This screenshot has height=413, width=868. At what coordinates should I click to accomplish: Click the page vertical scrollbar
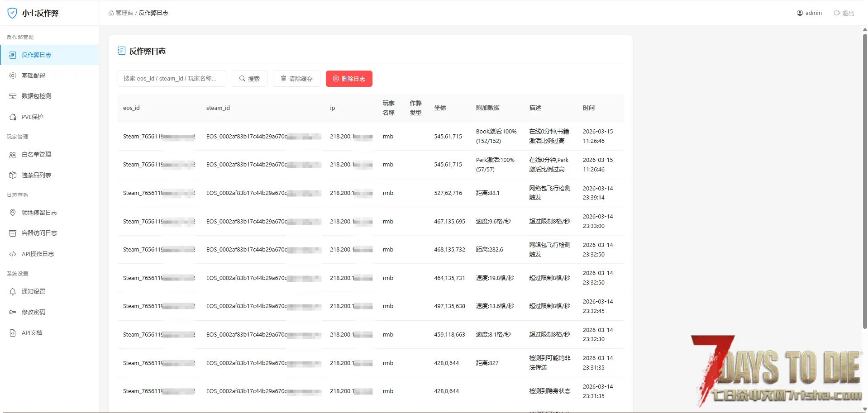(x=865, y=181)
